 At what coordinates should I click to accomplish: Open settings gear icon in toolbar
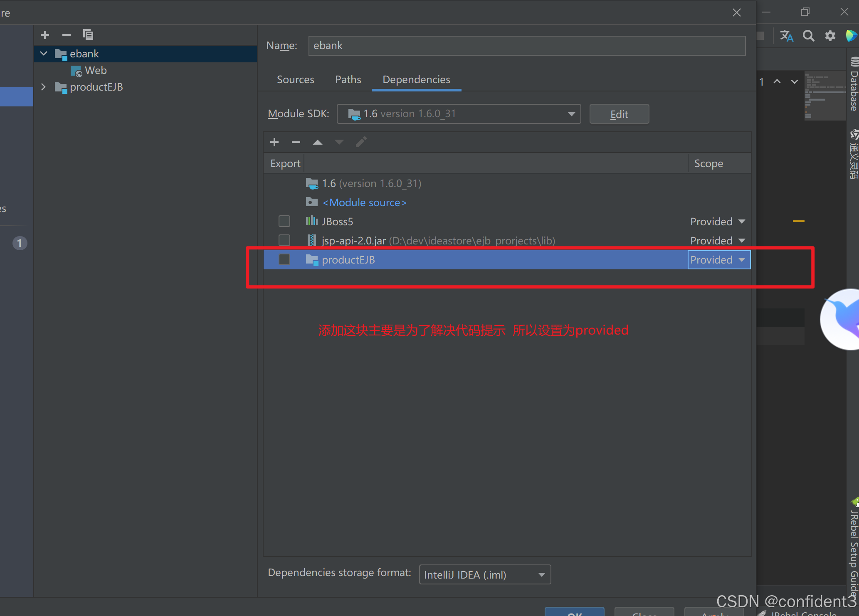[x=830, y=36]
